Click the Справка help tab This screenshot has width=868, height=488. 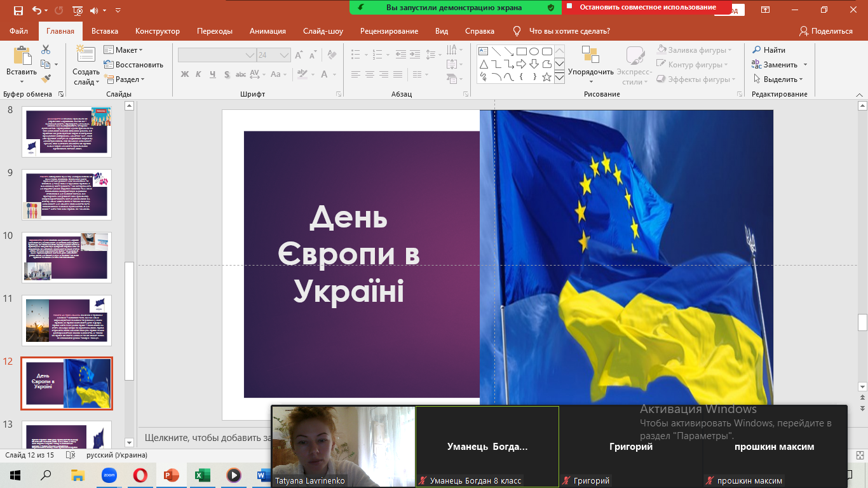pyautogui.click(x=480, y=31)
